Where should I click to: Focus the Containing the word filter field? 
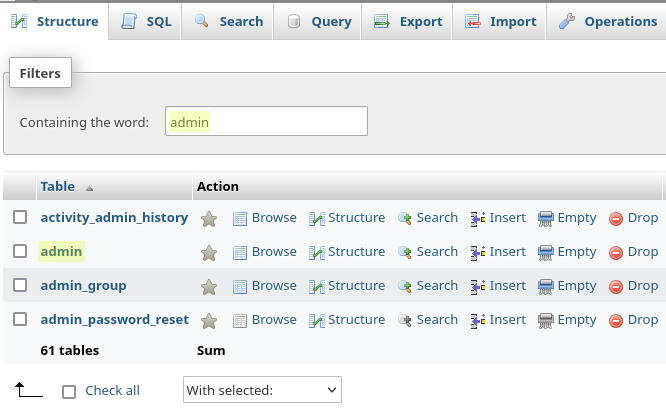click(x=266, y=121)
